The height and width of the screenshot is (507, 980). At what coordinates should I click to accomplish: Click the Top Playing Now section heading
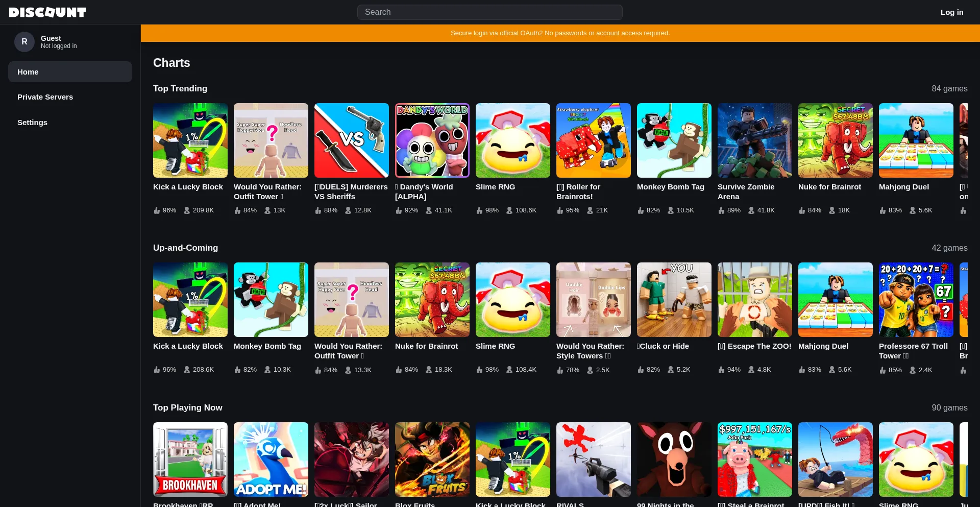pyautogui.click(x=188, y=407)
